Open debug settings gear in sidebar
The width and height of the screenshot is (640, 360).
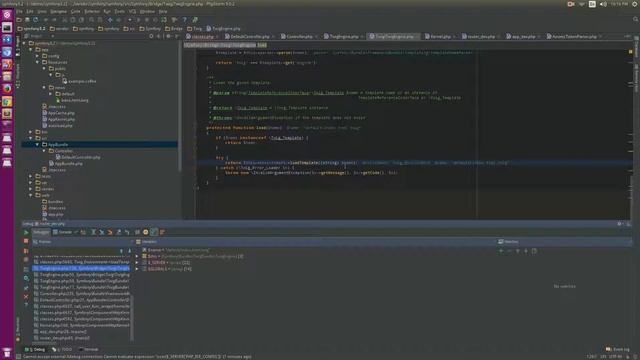(x=26, y=278)
